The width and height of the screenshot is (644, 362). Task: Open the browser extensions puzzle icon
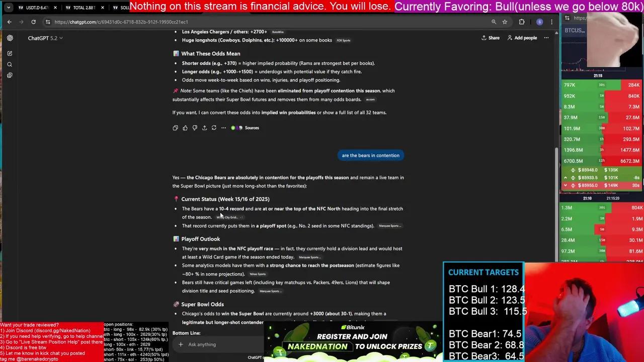pos(522,22)
